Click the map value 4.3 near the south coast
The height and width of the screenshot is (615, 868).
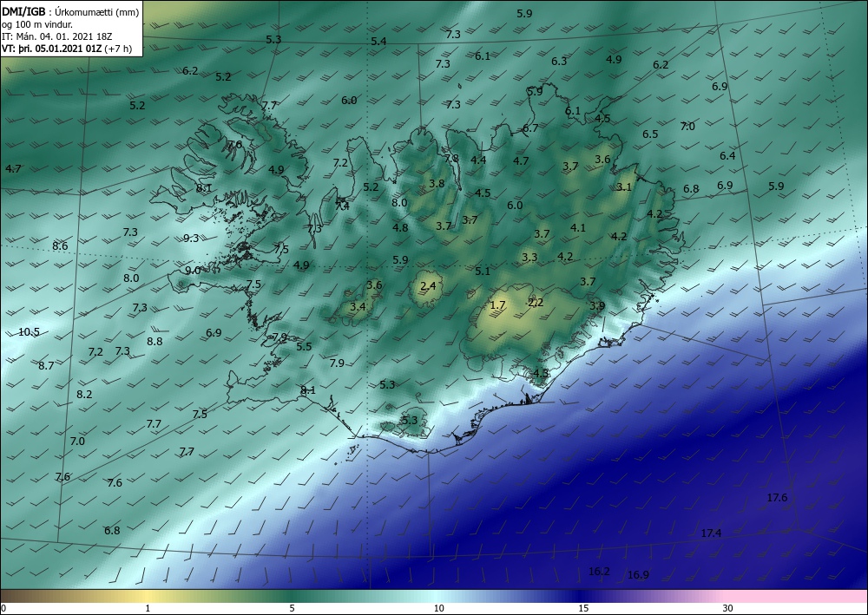[541, 373]
